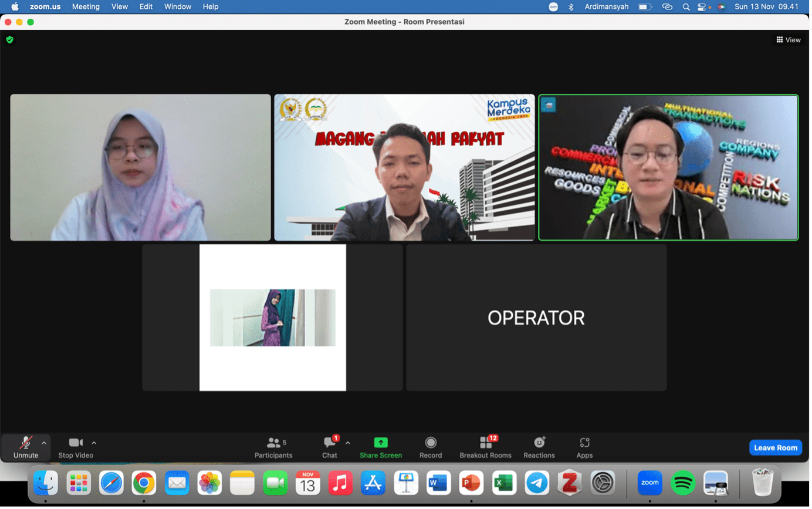Image resolution: width=812 pixels, height=509 pixels.
Task: Unmute the microphone
Action: point(26,447)
